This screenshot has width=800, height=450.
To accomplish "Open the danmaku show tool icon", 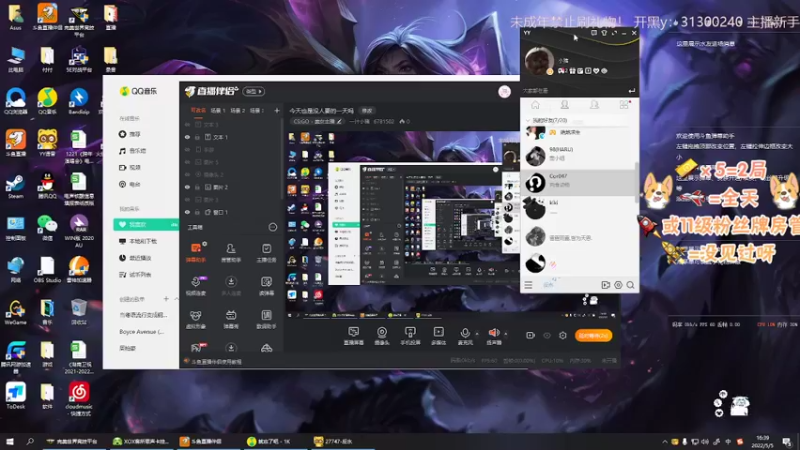I will [x=231, y=319].
